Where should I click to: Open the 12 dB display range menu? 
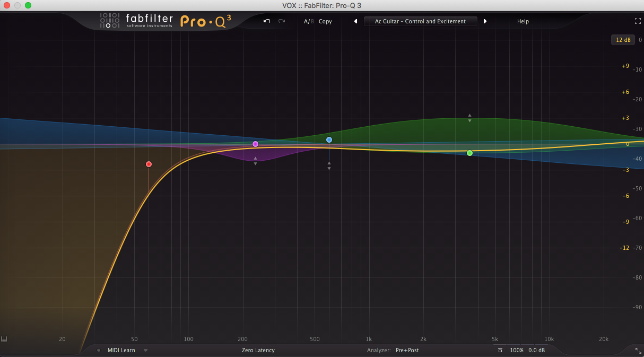click(623, 40)
